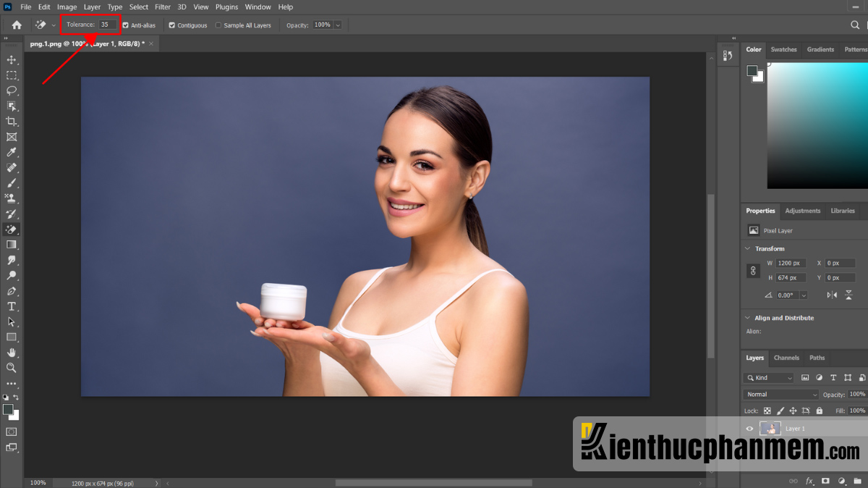Create a new layer group
Viewport: 868px width, 488px height.
[858, 481]
